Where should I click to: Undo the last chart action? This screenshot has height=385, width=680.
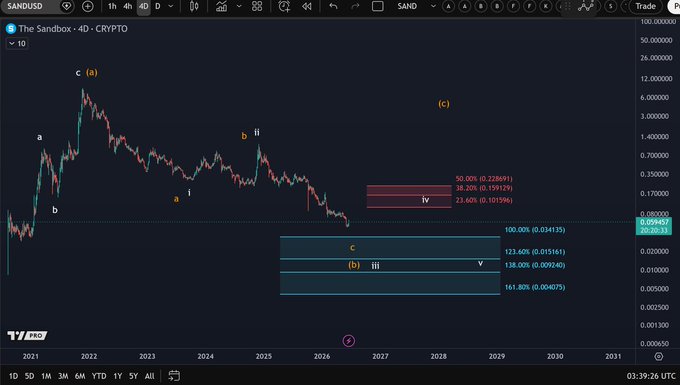(333, 6)
